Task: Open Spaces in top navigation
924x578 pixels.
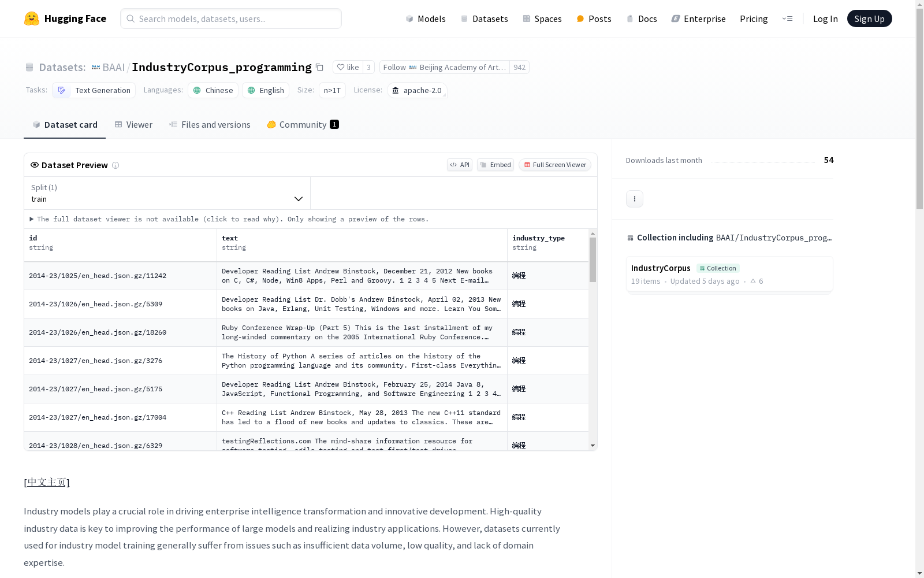Action: click(542, 18)
